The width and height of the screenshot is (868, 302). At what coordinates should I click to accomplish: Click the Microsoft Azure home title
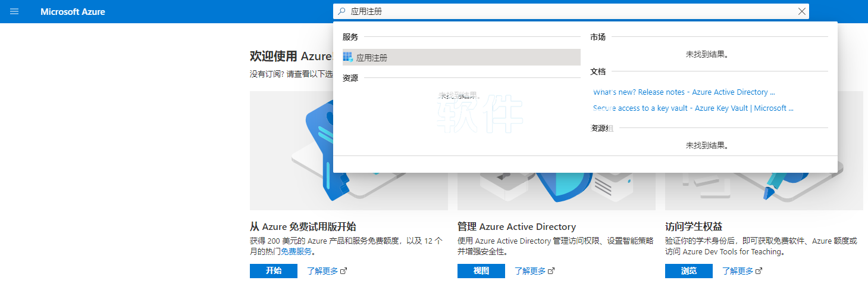[73, 12]
